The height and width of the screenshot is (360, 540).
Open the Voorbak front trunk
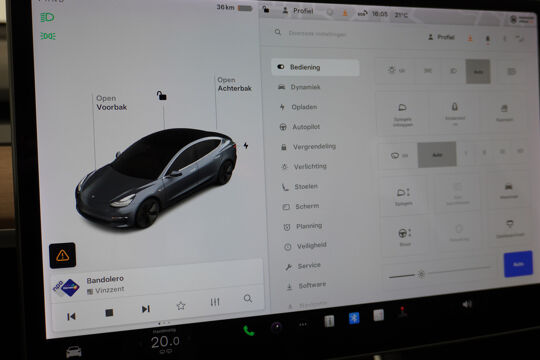(111, 103)
